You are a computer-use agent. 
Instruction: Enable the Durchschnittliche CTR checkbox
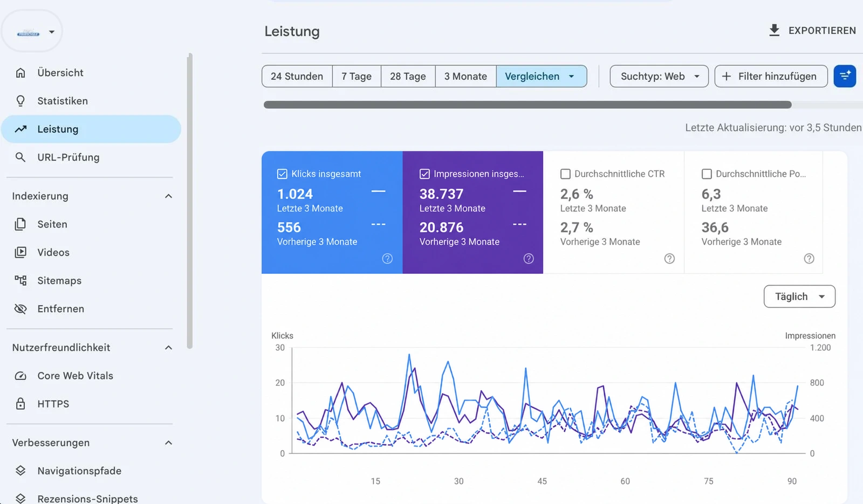(565, 174)
